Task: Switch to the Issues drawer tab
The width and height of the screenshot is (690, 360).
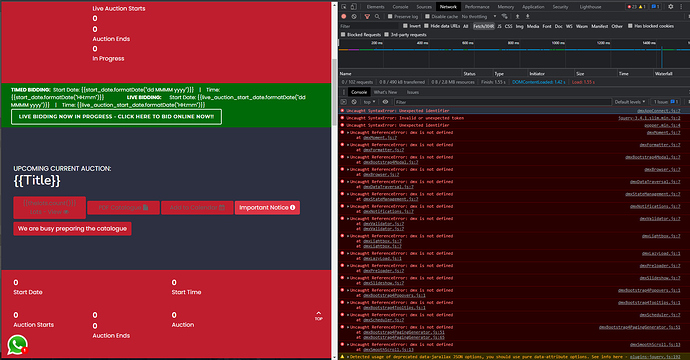Action: [413, 92]
